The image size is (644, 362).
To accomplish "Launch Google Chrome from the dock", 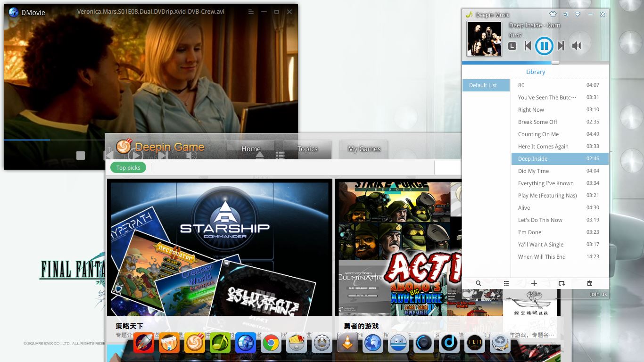I will click(x=271, y=343).
